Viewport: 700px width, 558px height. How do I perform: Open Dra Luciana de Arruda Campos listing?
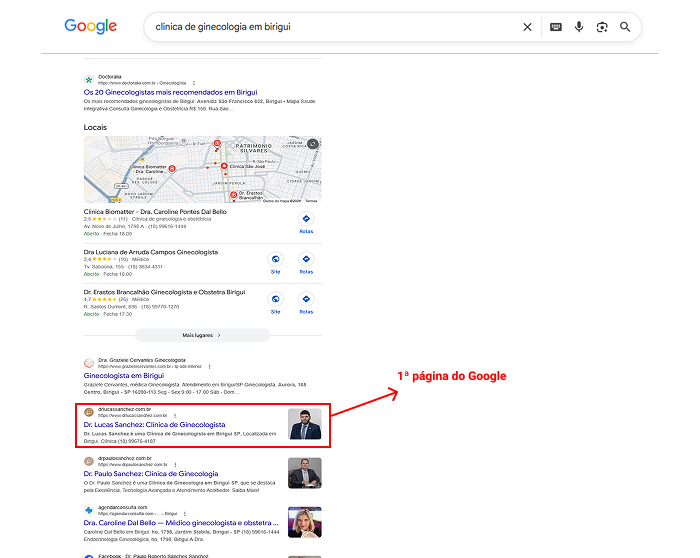coord(151,252)
